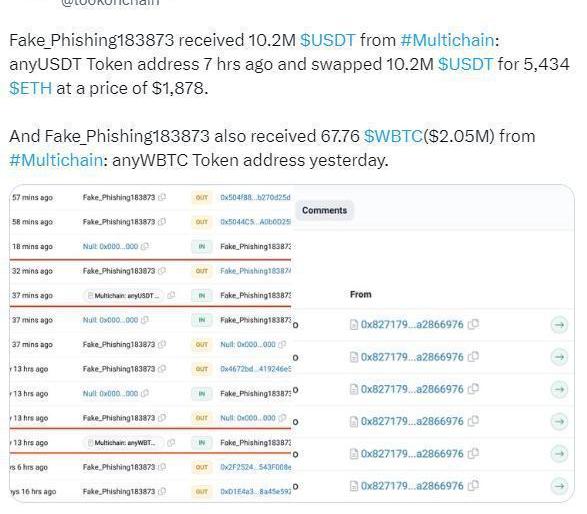Copy the Multichain: anyWBT address

point(171,442)
